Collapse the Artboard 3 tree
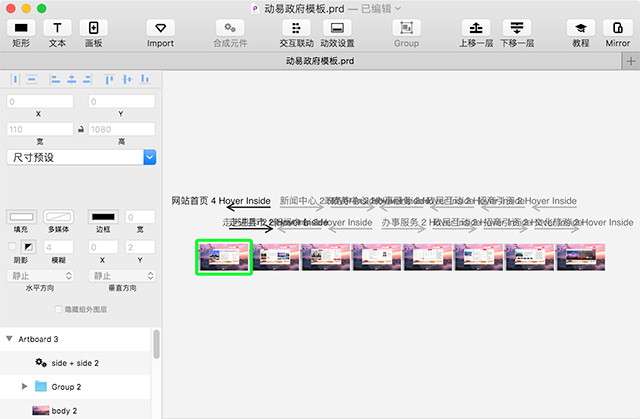This screenshot has width=640, height=419. 8,339
